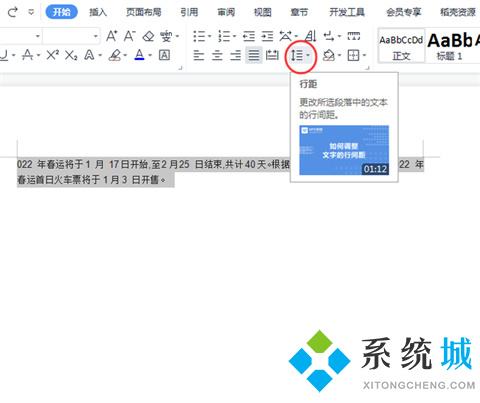This screenshot has height=403, width=480.
Task: Click the distributed alignment icon
Action: point(272,55)
